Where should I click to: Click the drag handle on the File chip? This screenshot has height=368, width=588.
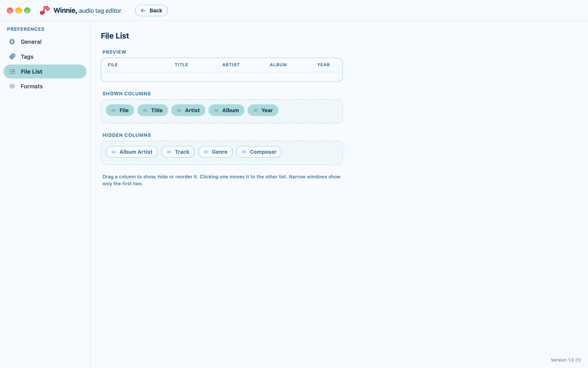[x=113, y=110]
